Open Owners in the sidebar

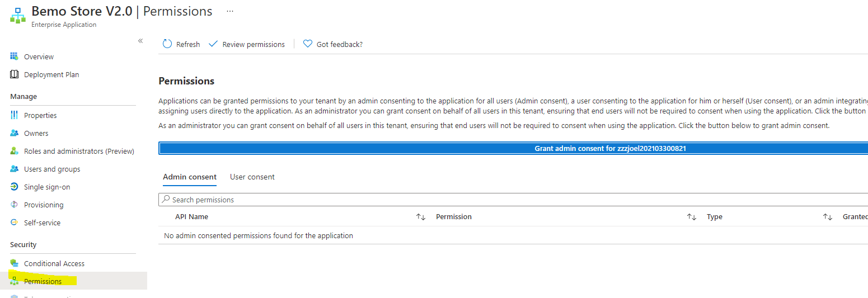tap(36, 133)
